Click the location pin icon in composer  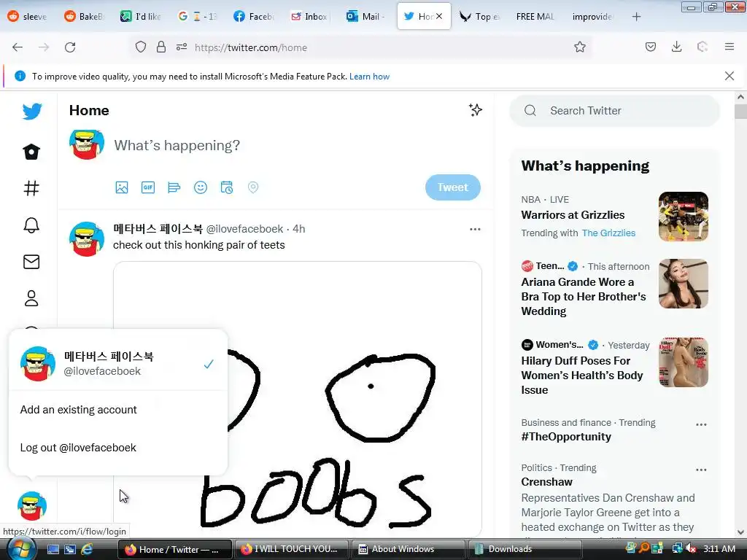tap(253, 187)
